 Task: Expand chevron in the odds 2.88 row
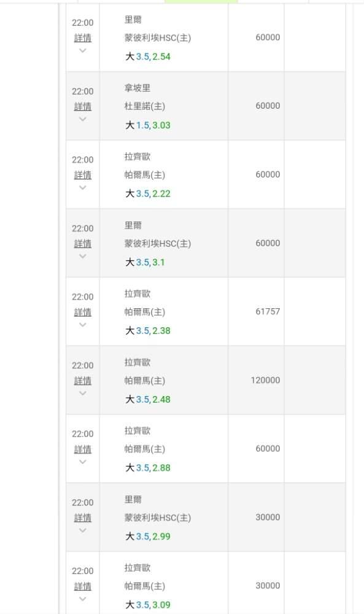tap(83, 462)
